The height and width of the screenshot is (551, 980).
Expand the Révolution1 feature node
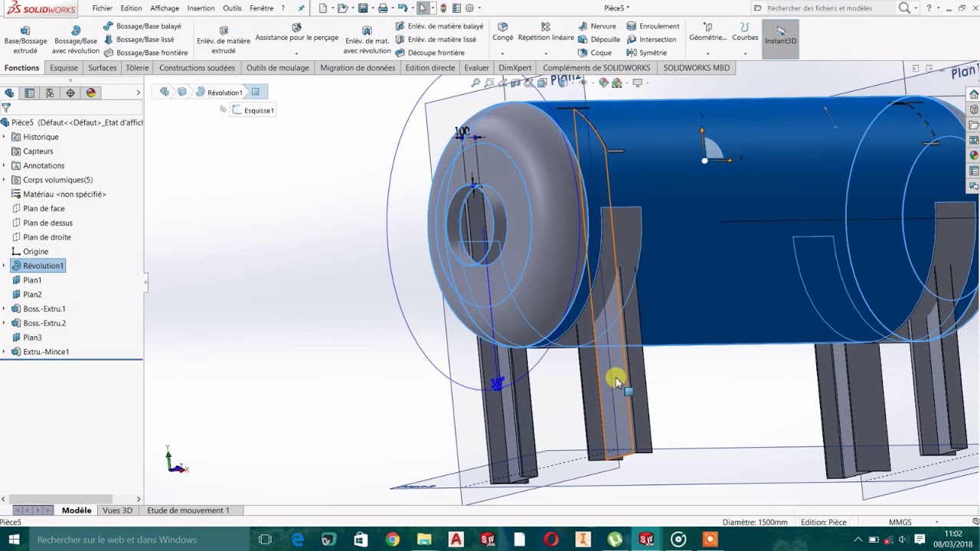point(4,266)
